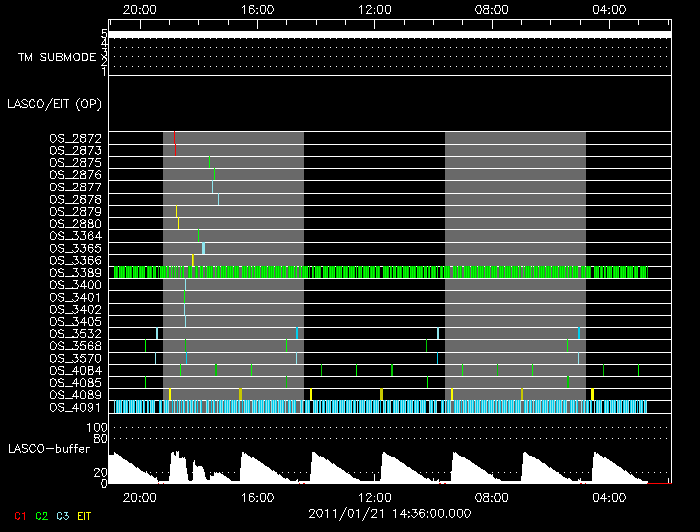
Task: Click the yellow EIT legend label
Action: click(x=84, y=516)
